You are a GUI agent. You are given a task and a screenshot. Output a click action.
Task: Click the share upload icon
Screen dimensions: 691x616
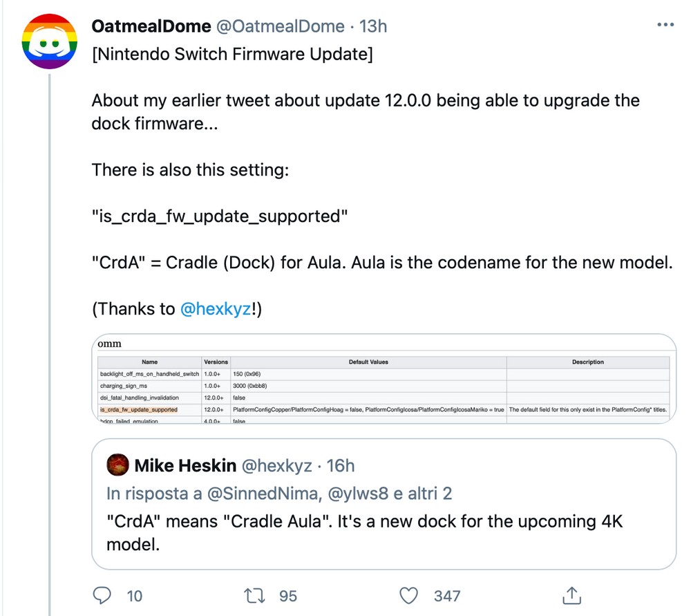(x=571, y=595)
